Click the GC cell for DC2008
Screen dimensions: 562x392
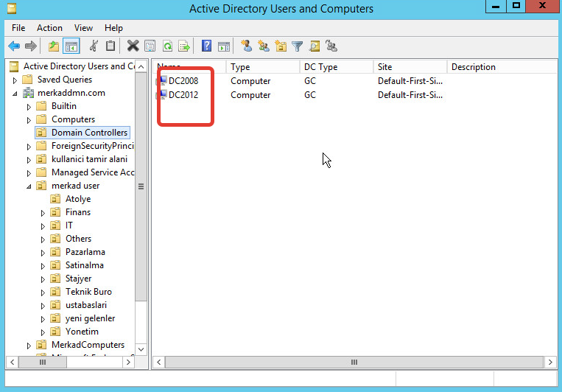pyautogui.click(x=310, y=81)
